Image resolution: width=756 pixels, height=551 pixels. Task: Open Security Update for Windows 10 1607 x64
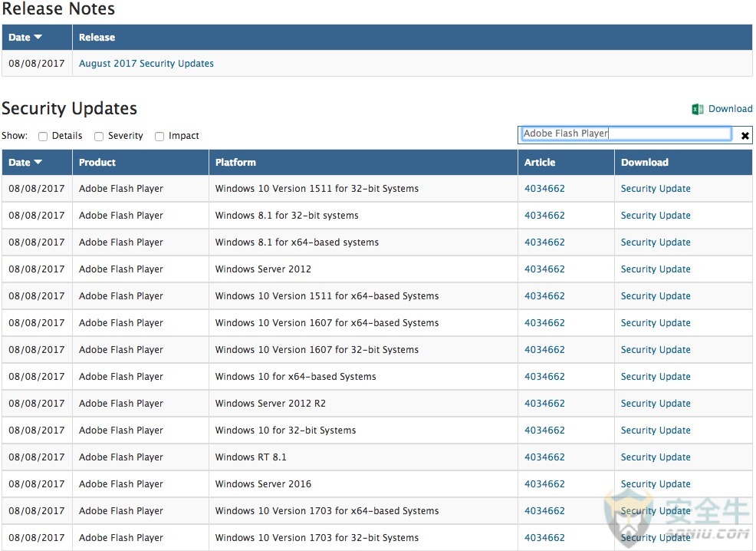click(656, 323)
